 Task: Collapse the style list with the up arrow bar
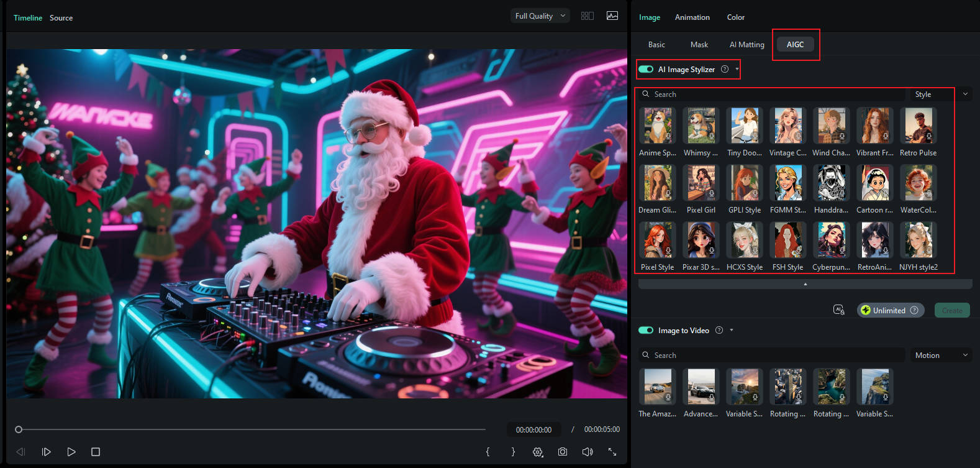[805, 284]
